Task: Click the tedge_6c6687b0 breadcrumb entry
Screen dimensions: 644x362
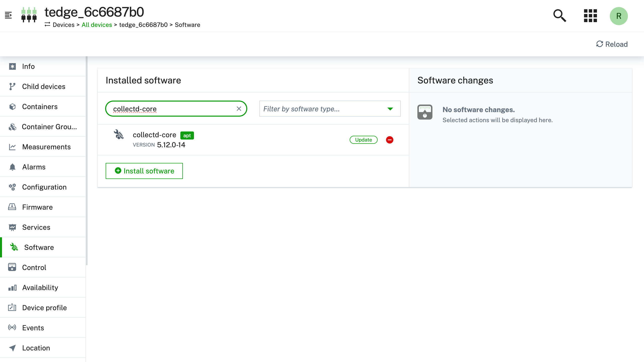Action: [x=143, y=25]
